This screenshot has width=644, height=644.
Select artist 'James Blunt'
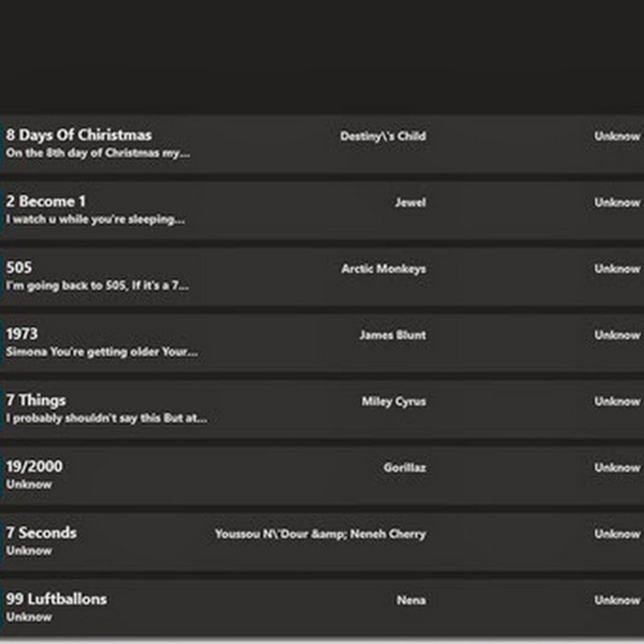point(393,335)
